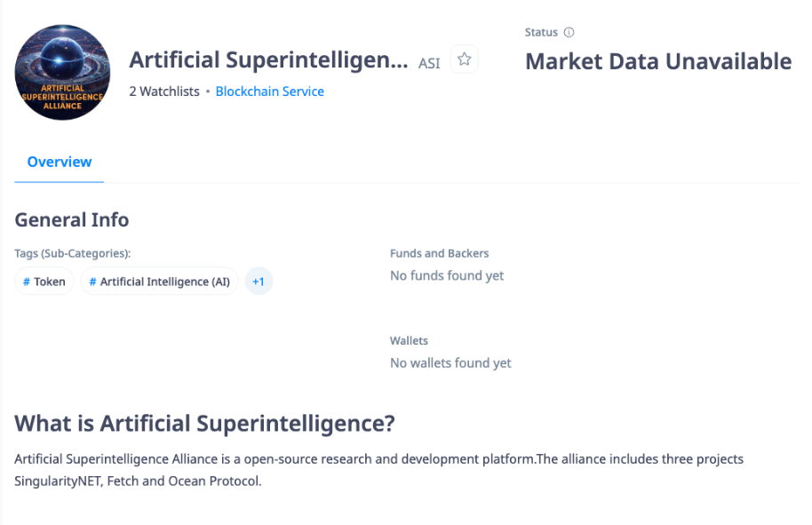Viewport: 812px width, 525px height.
Task: Click the No wallets found yet text
Action: click(450, 363)
